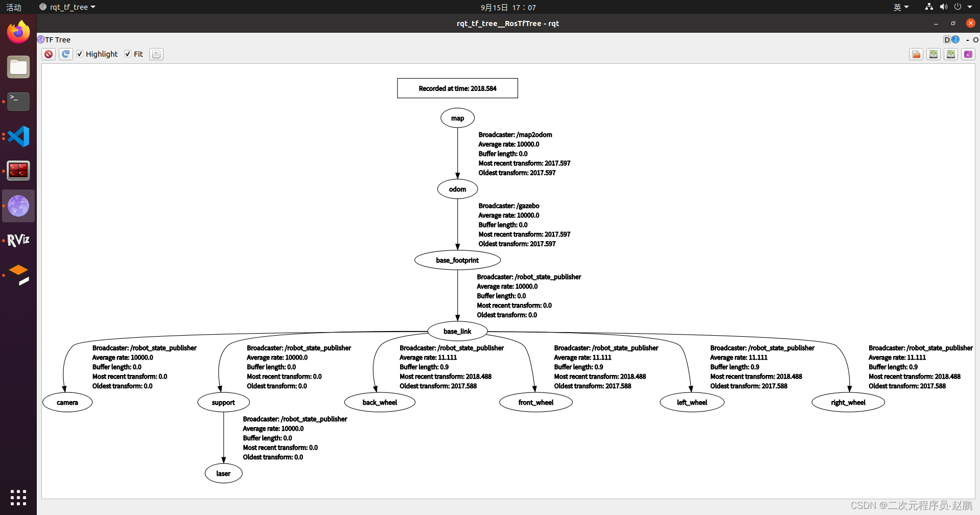980x515 pixels.
Task: Click the save icon beside the open-folder icon
Action: [x=934, y=54]
